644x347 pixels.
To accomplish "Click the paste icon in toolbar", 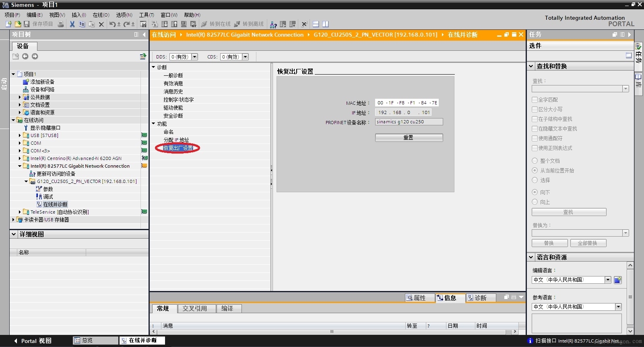I will tap(91, 24).
